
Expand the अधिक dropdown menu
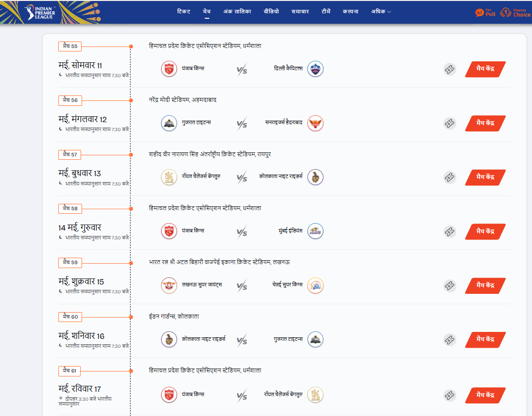pos(381,11)
